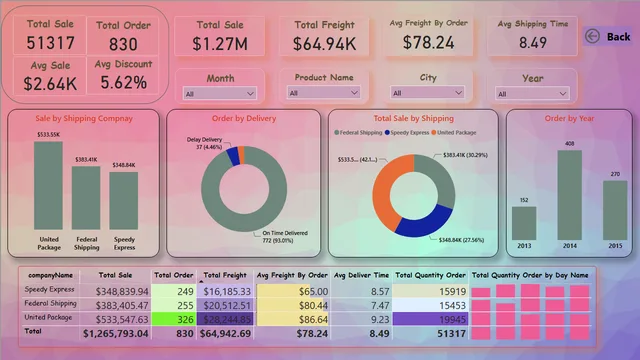Image resolution: width=640 pixels, height=360 pixels.
Task: Click the Total Quantity Order column header
Action: 431,276
